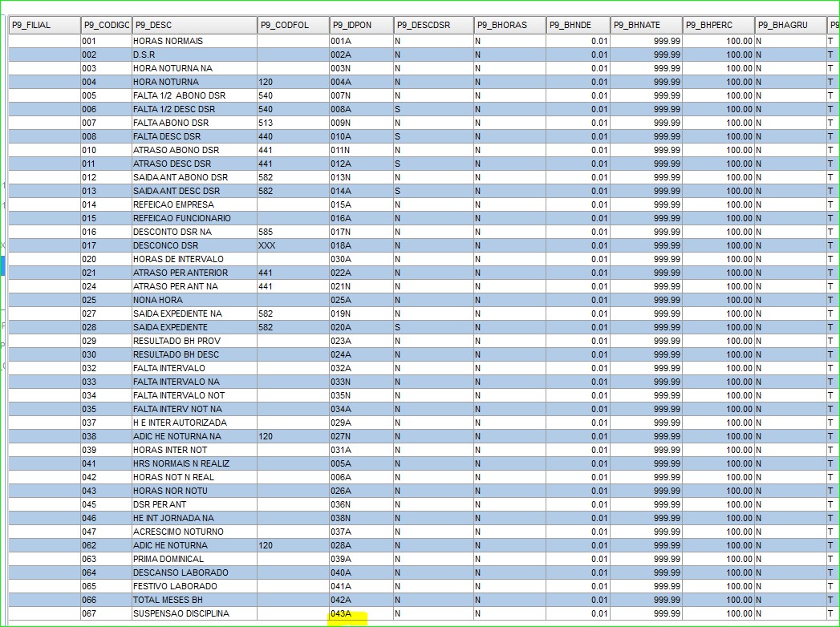840x627 pixels.
Task: Click the P9_BHORAS column header
Action: [x=510, y=25]
